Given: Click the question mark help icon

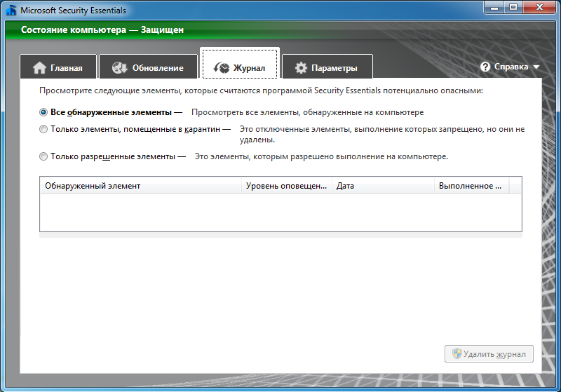Looking at the screenshot, I should coord(485,67).
